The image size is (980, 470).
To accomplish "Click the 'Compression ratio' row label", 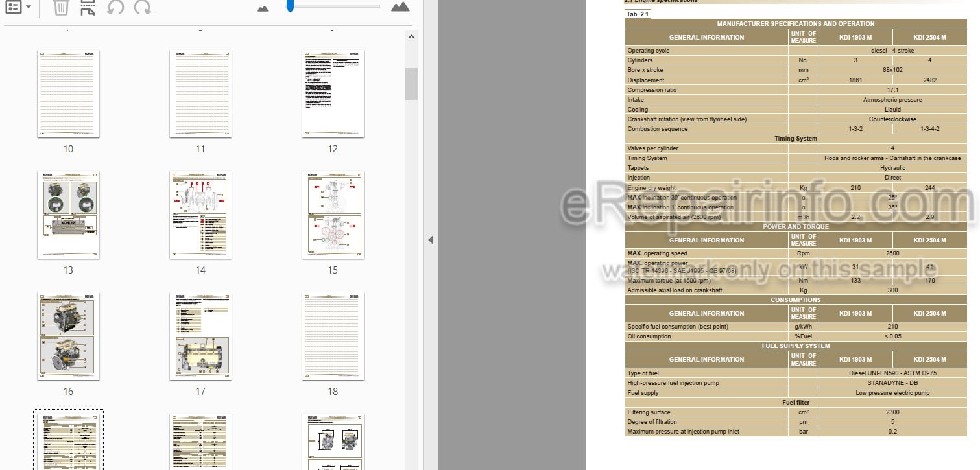I will coord(652,90).
